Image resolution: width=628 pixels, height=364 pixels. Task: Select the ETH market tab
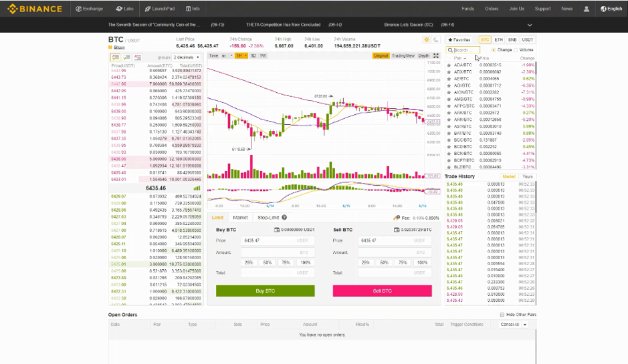(499, 39)
